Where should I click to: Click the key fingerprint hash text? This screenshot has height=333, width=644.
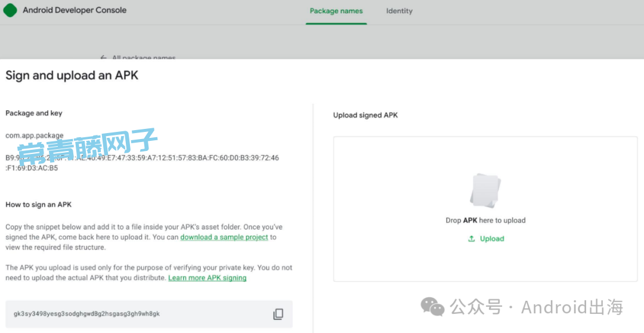coord(142,163)
